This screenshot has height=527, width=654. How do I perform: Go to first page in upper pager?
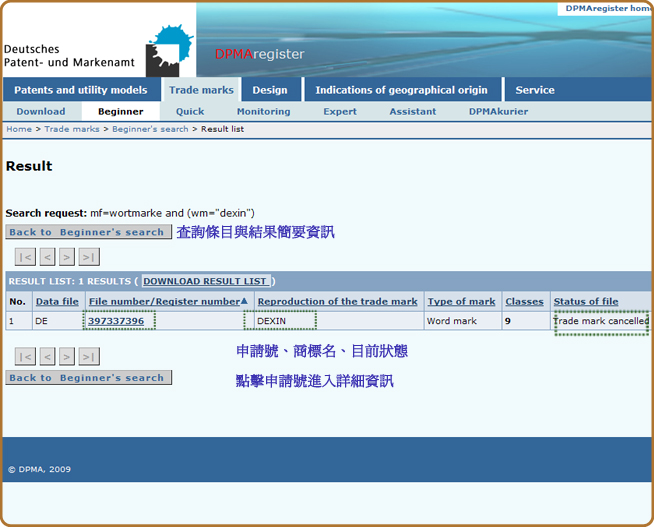pyautogui.click(x=25, y=257)
